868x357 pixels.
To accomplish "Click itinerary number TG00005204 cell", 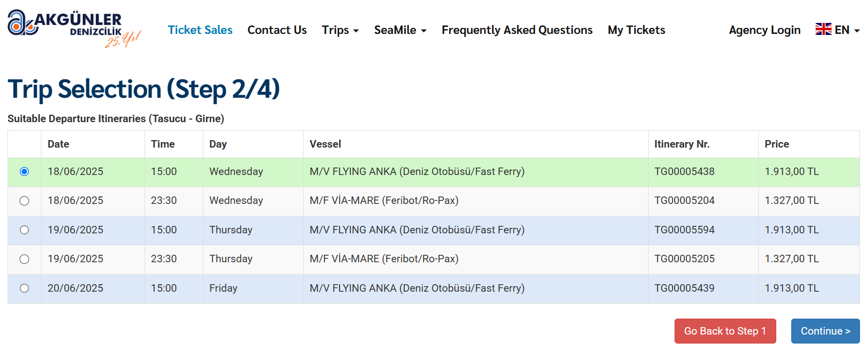I will coord(684,200).
